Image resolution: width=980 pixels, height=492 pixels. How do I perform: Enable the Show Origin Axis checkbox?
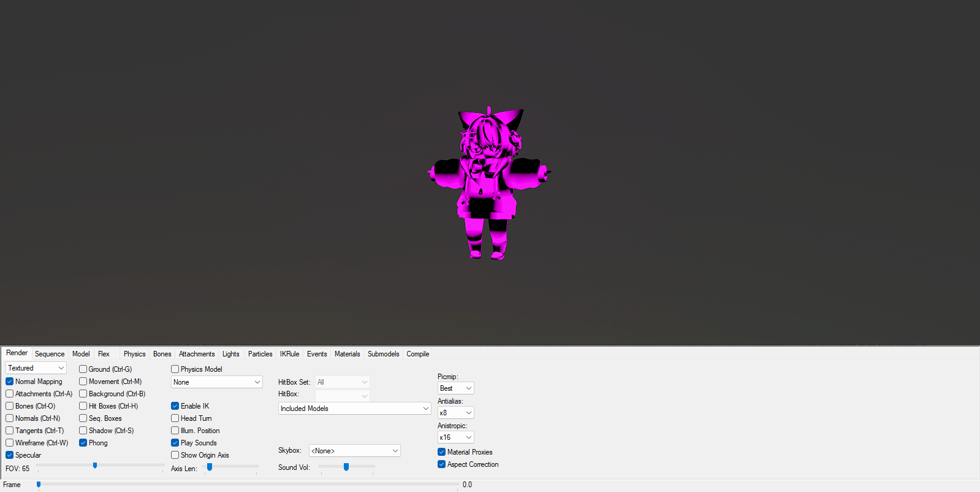(175, 455)
